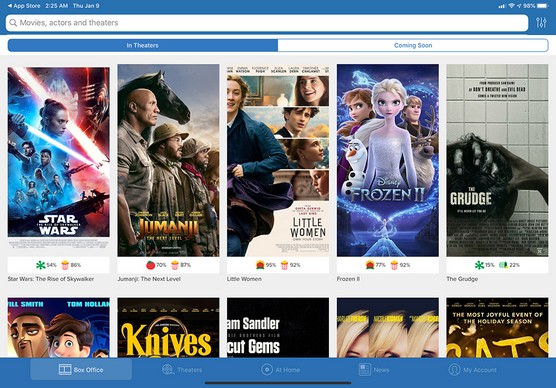Open the Cats poster
This screenshot has height=388, width=556.
[x=497, y=327]
